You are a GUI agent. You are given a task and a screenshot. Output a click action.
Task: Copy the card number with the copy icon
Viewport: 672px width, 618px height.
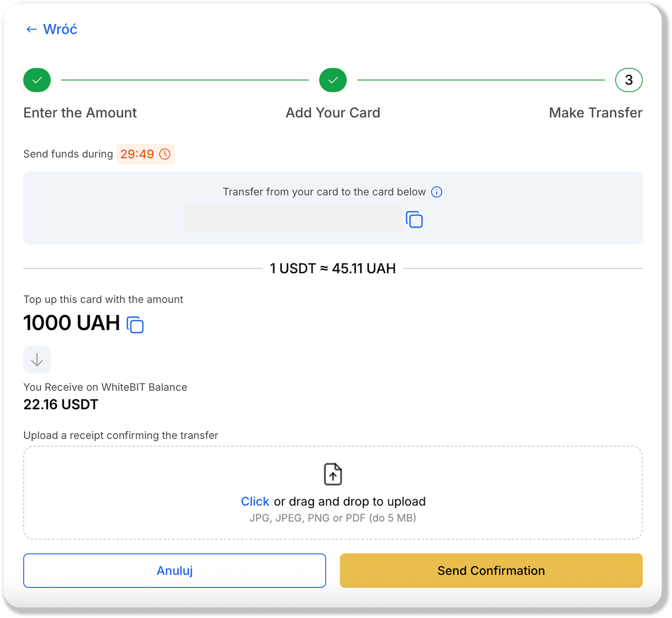(414, 219)
